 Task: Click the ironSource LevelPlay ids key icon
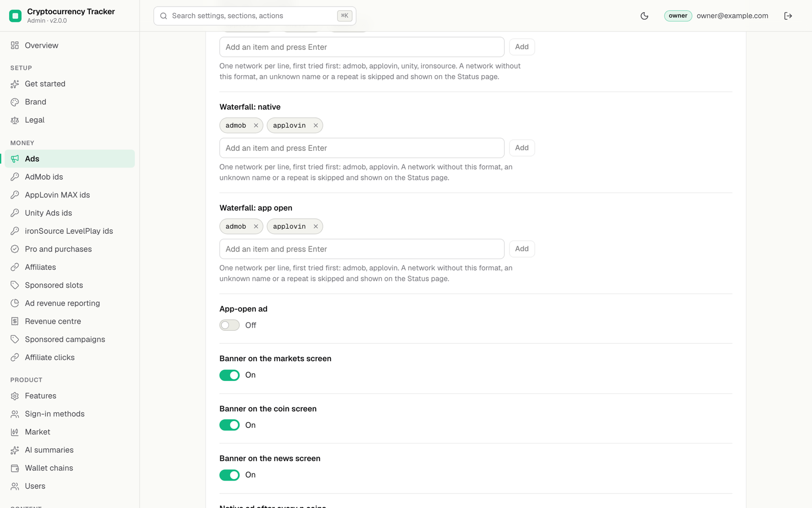coord(15,231)
